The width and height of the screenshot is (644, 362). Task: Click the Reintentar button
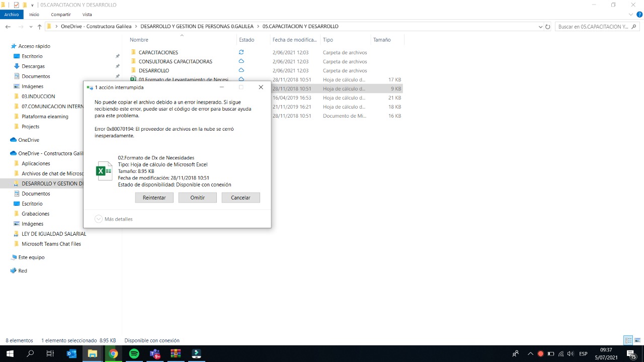154,198
